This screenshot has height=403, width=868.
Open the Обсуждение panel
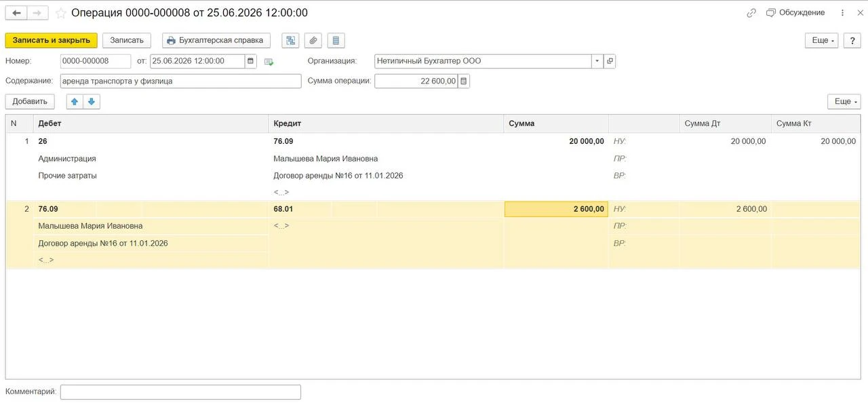click(795, 13)
